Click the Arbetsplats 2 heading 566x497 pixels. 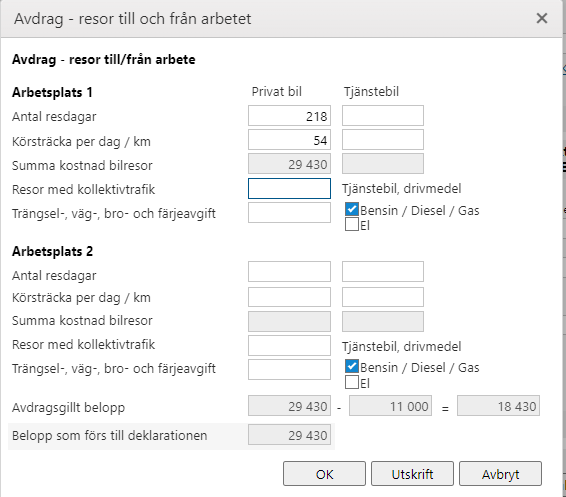point(52,251)
